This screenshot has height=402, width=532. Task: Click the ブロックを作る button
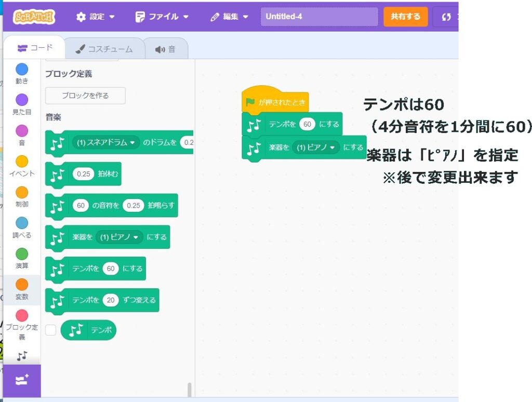(85, 96)
